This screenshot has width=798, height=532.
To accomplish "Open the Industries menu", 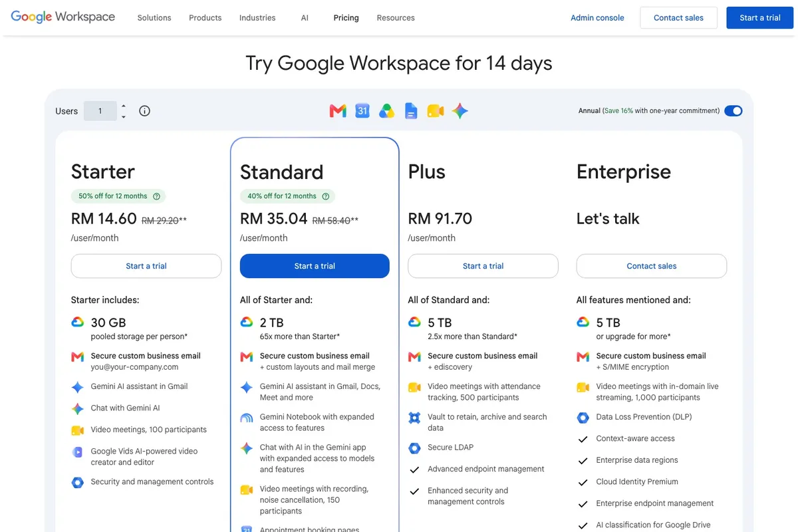I will pyautogui.click(x=257, y=18).
